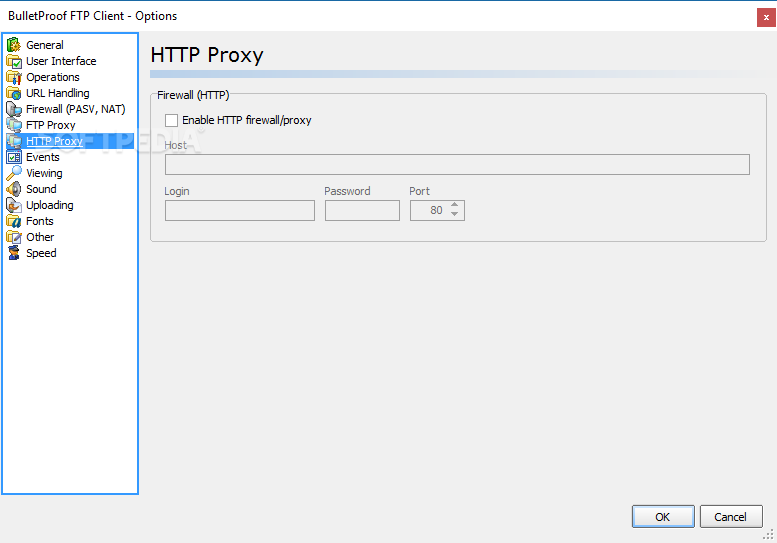Switch to the FTP Proxy page

51,125
